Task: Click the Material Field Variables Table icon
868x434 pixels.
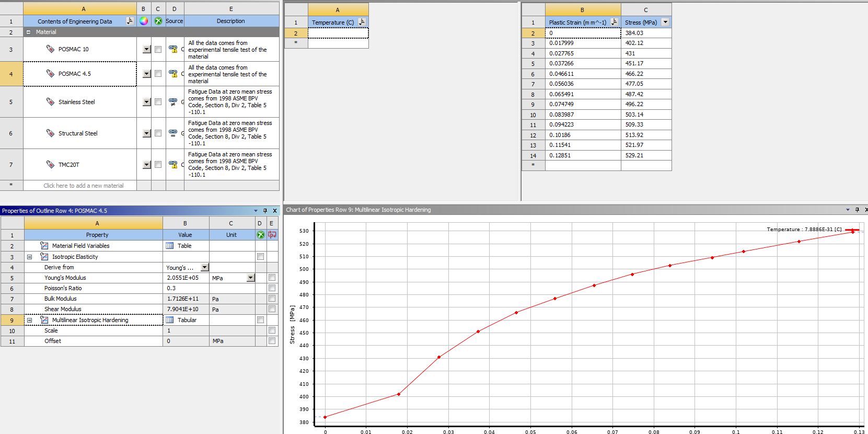Action: [x=170, y=246]
